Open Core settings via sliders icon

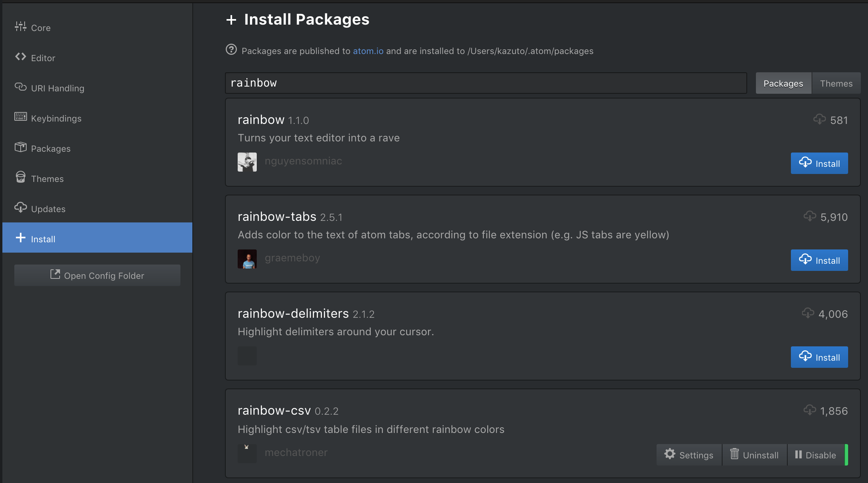click(x=20, y=27)
